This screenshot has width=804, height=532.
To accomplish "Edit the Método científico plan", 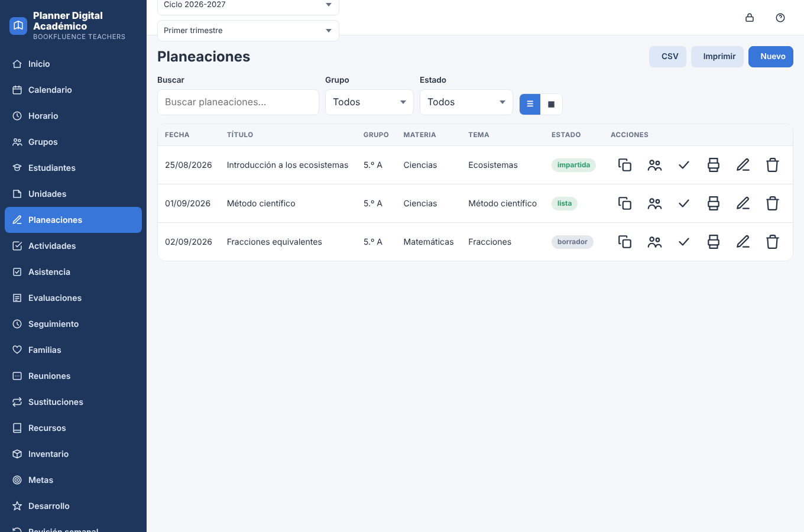I will click(x=743, y=203).
